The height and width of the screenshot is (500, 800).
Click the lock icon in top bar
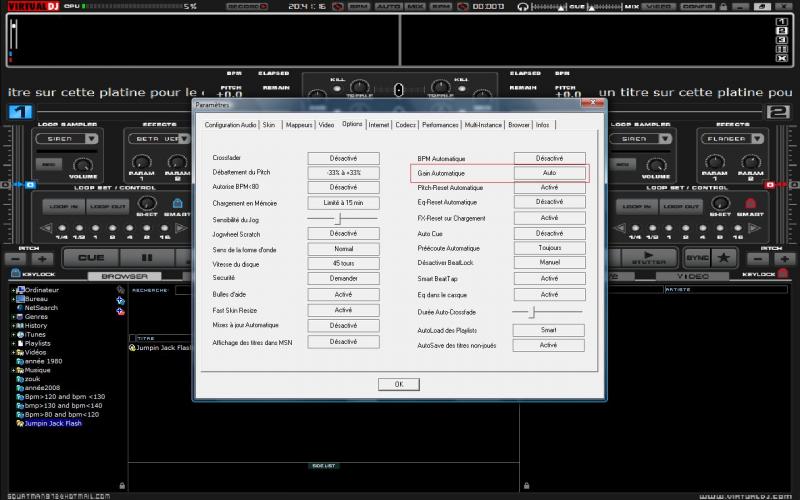[x=723, y=7]
